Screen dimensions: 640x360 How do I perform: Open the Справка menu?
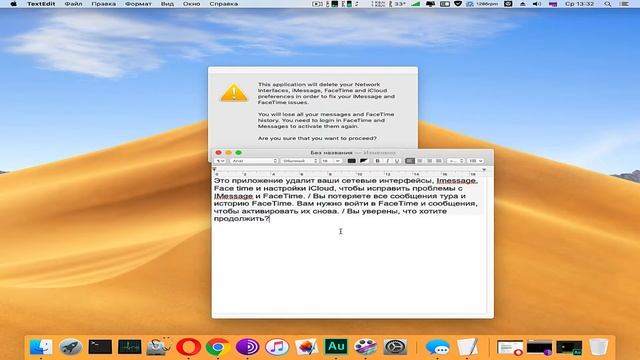pos(224,4)
